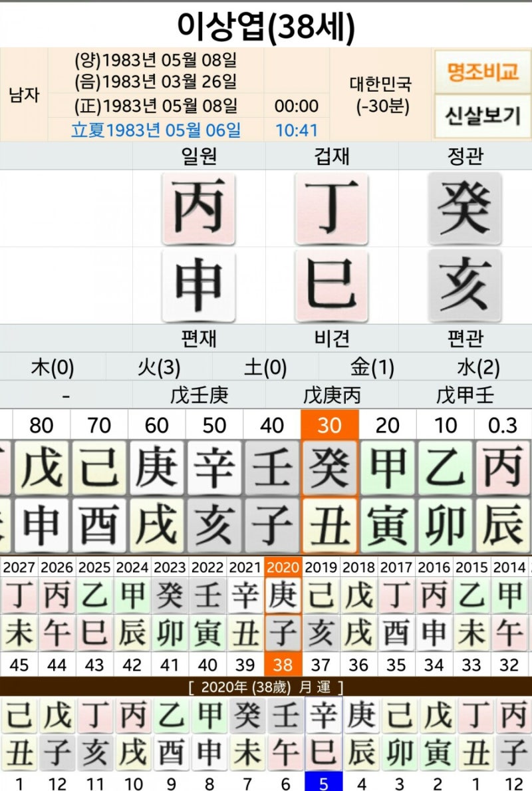This screenshot has height=791, width=532.
Task: Choose the age 70 daeun header
Action: [99, 424]
